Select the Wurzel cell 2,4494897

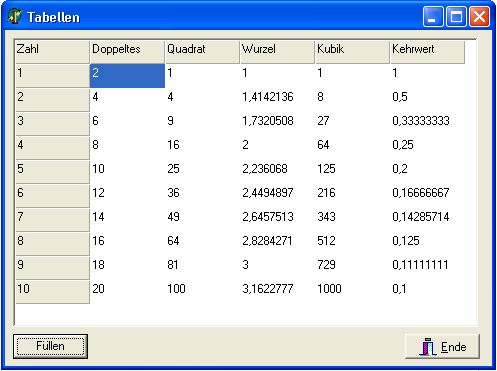(277, 196)
